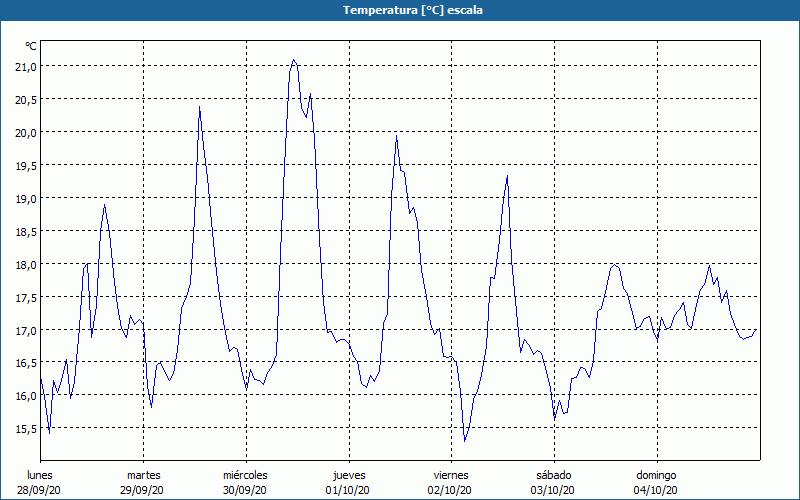Click the date 04/10/20
Viewport: 800px width, 500px height.
tap(656, 490)
